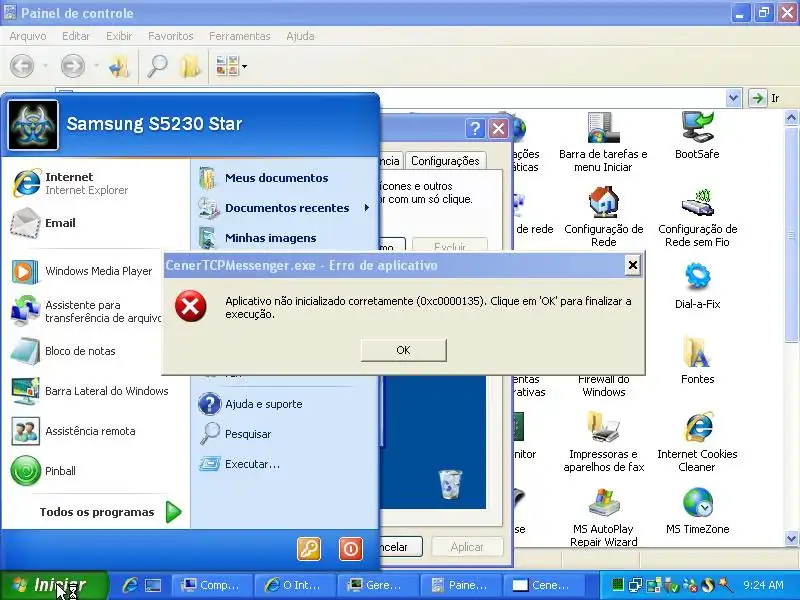Screen dimensions: 800x600
Task: Click the log off key button
Action: 309,549
